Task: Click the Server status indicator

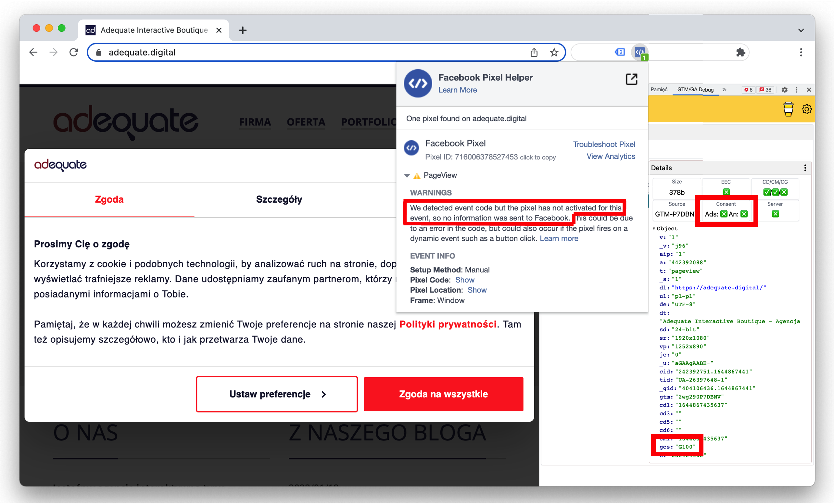Action: (776, 214)
